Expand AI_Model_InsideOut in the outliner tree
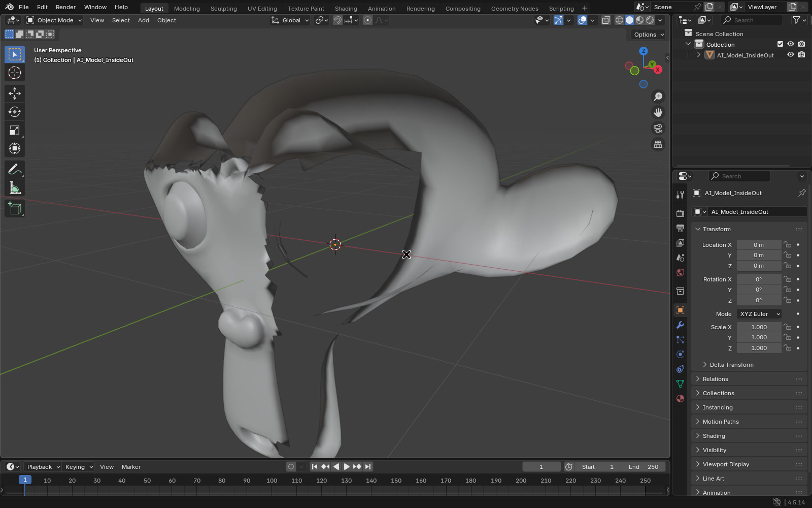The width and height of the screenshot is (812, 508). 699,55
